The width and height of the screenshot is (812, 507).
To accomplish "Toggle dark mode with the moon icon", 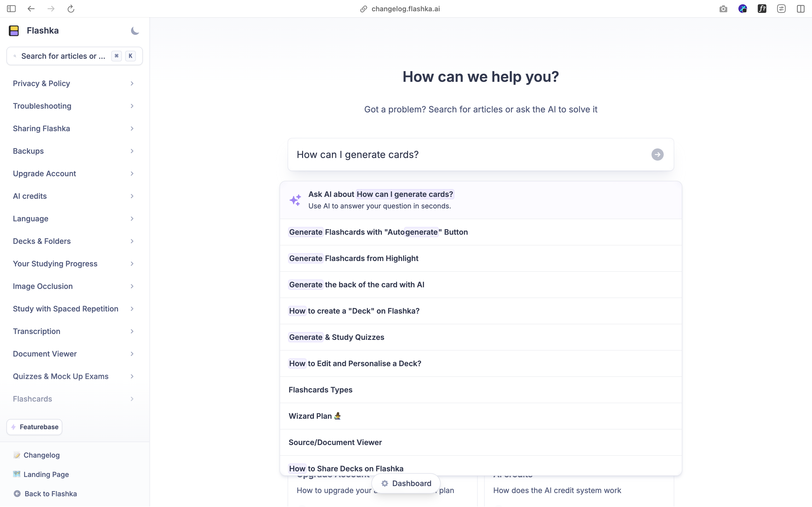I will 135,31.
